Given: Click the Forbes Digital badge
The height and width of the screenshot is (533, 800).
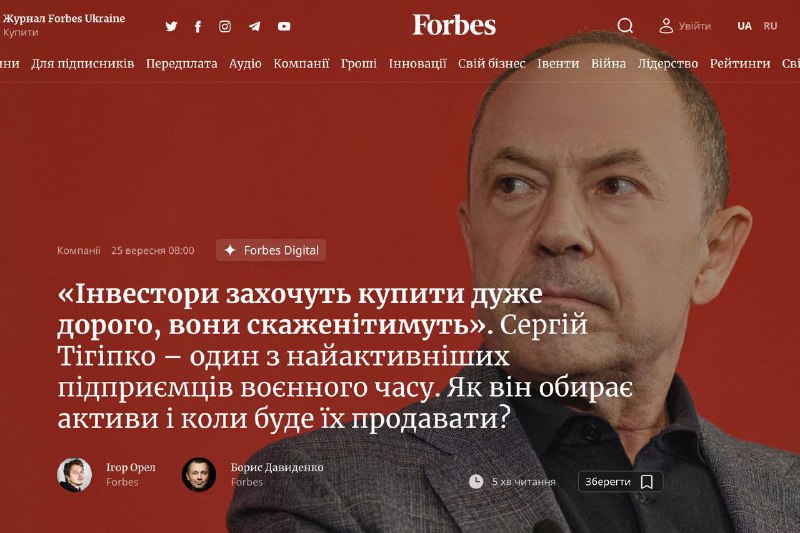Looking at the screenshot, I should (271, 250).
